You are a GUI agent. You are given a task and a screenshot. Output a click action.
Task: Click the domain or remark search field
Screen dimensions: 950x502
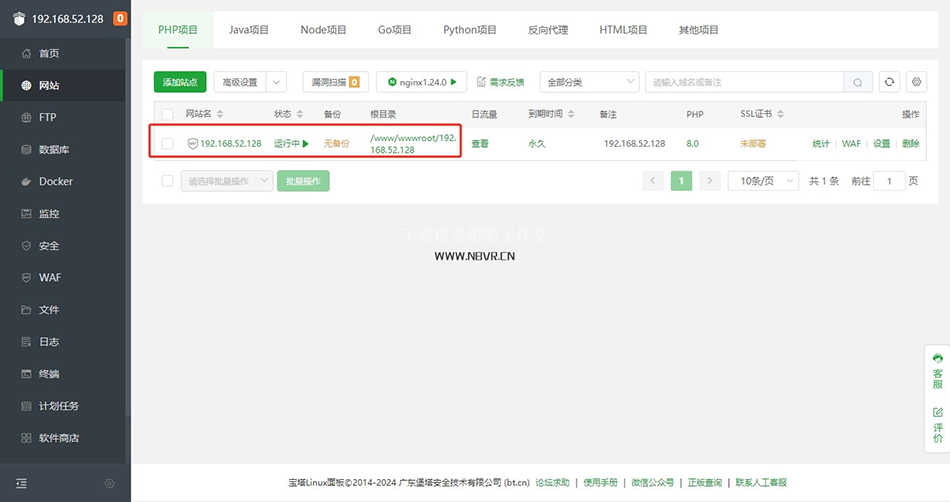click(745, 82)
